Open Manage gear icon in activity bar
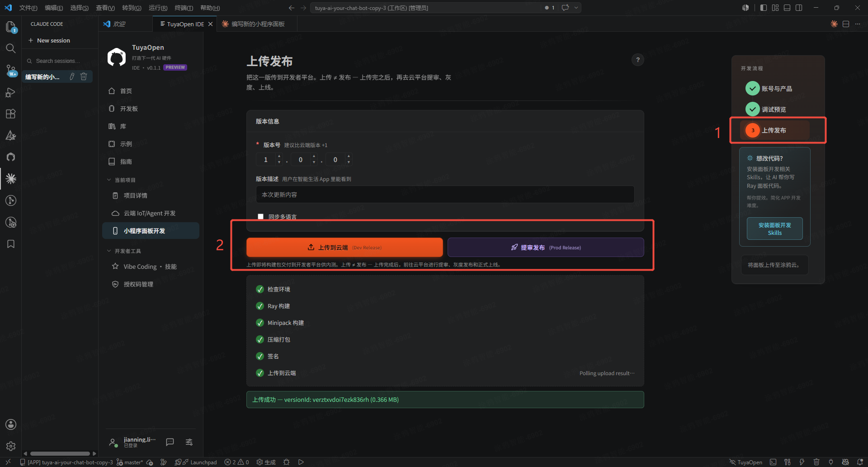This screenshot has height=467, width=868. point(11,446)
